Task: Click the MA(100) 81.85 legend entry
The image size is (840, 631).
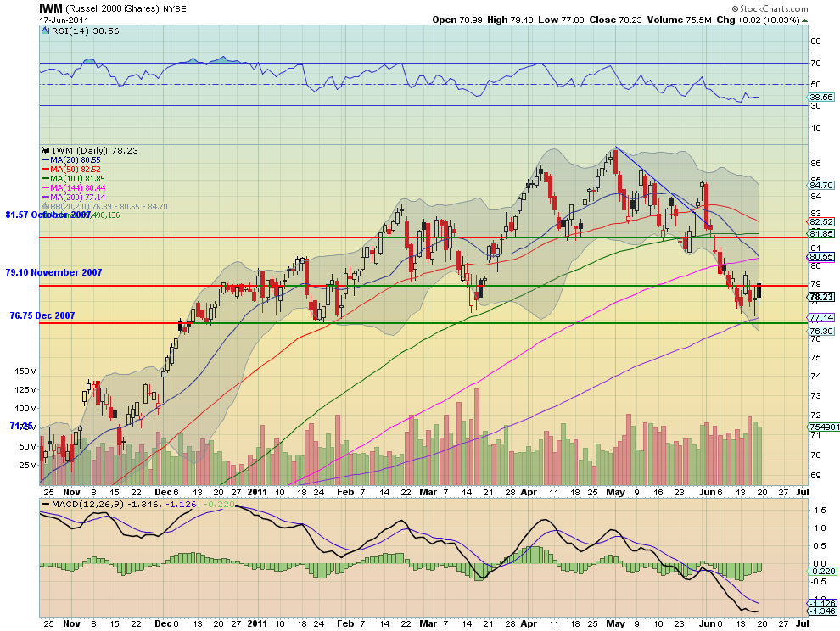Action: (x=73, y=178)
